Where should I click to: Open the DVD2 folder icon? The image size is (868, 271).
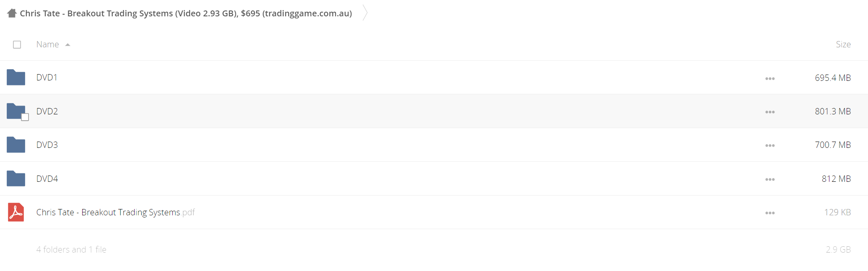click(16, 111)
